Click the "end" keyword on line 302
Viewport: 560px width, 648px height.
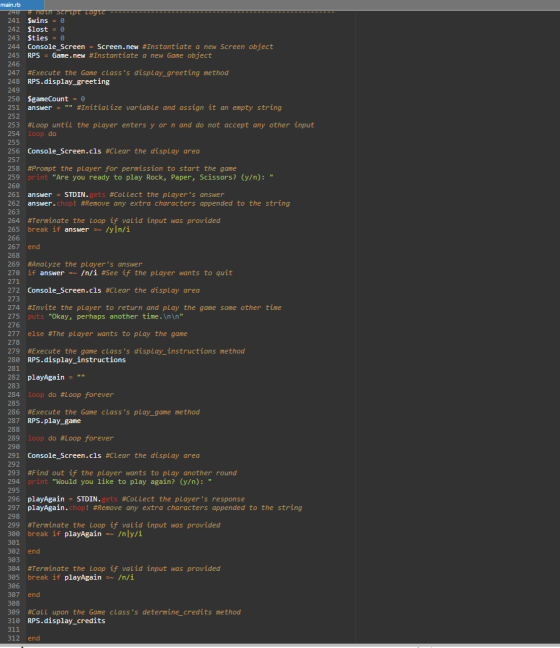[x=34, y=551]
